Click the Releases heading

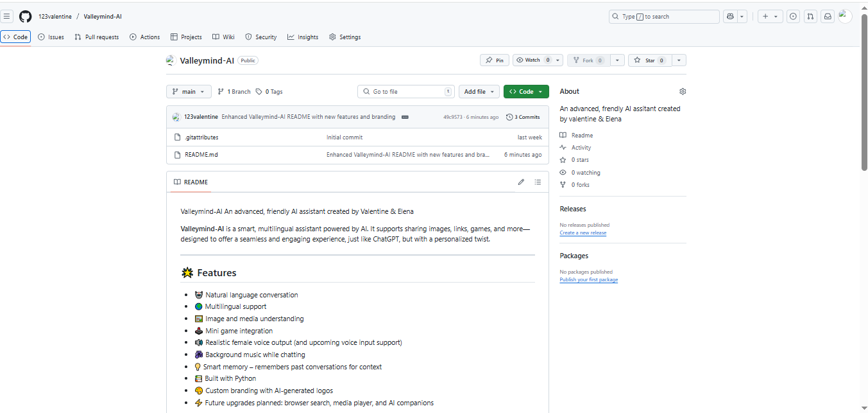pos(573,209)
